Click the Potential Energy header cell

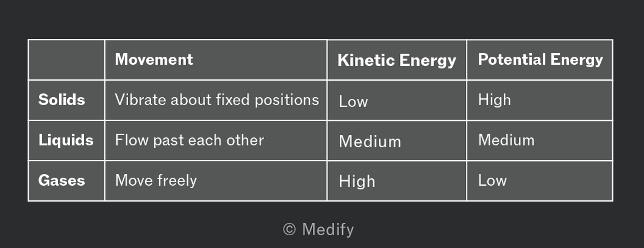[540, 60]
